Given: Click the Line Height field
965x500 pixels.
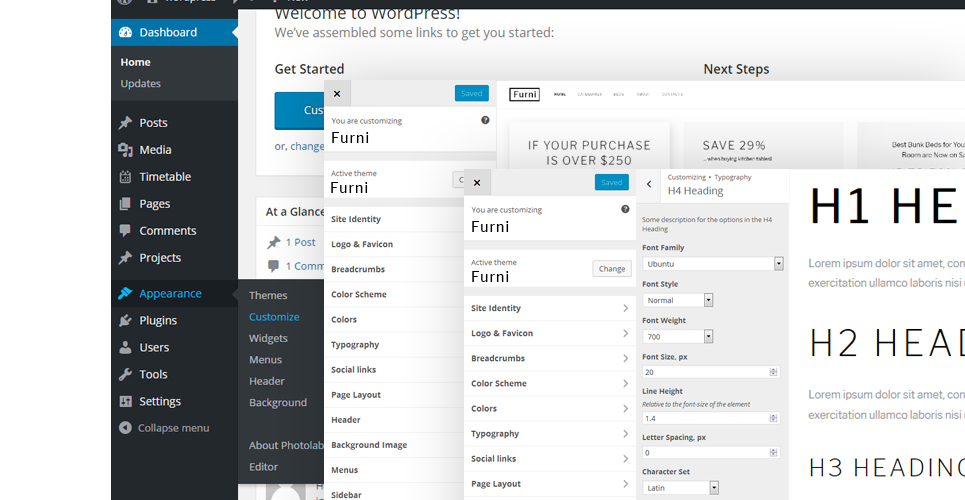Looking at the screenshot, I should coord(711,418).
